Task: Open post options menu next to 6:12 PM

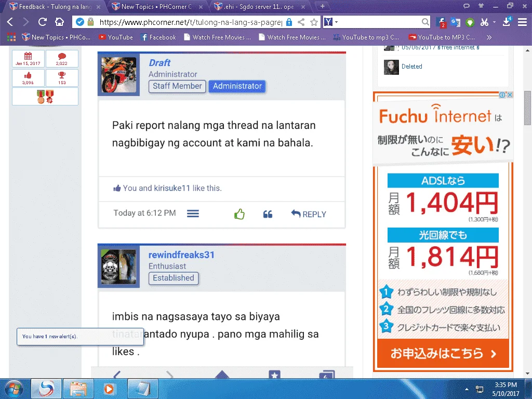Action: click(193, 214)
